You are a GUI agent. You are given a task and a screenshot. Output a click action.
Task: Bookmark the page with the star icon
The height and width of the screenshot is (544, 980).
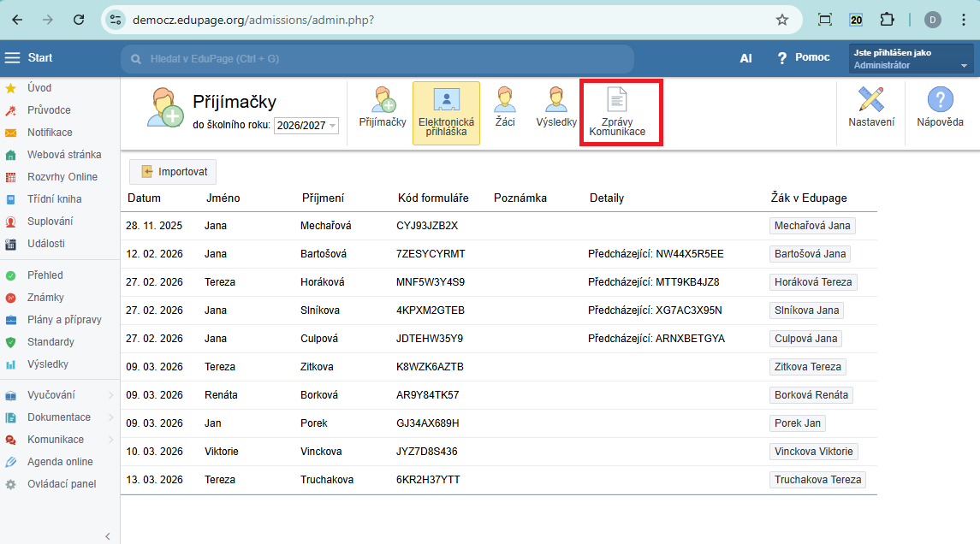[781, 20]
